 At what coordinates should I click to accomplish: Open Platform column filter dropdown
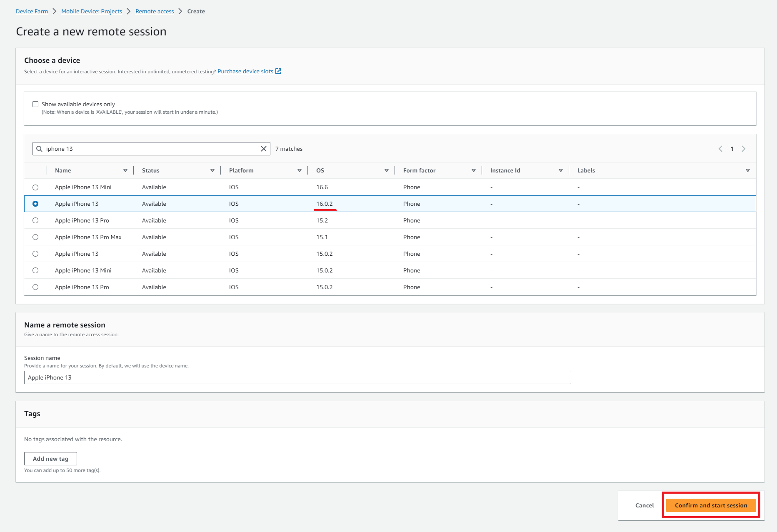299,170
